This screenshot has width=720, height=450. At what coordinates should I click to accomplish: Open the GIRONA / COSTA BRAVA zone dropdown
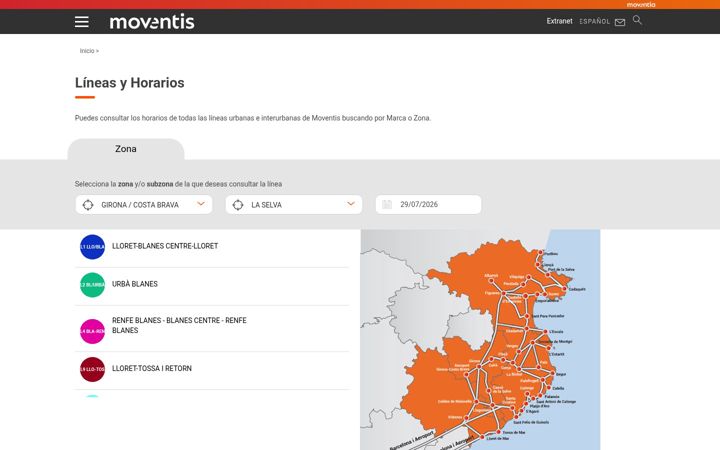144,205
